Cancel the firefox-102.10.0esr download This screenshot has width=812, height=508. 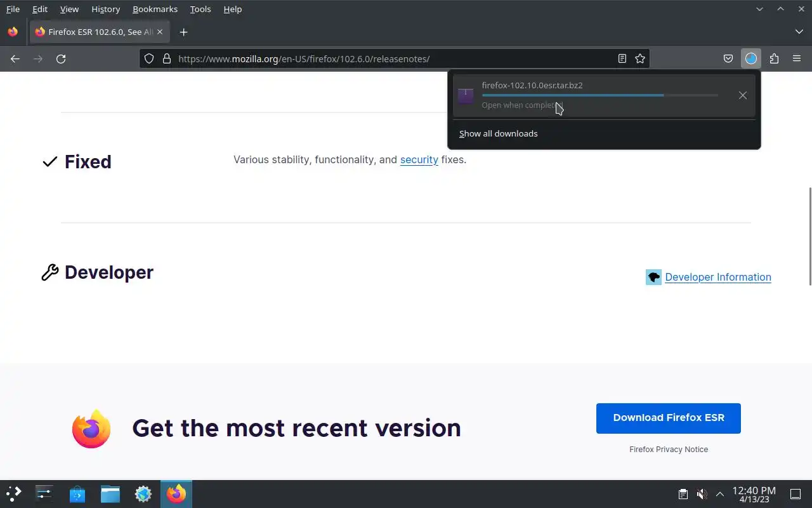point(742,95)
